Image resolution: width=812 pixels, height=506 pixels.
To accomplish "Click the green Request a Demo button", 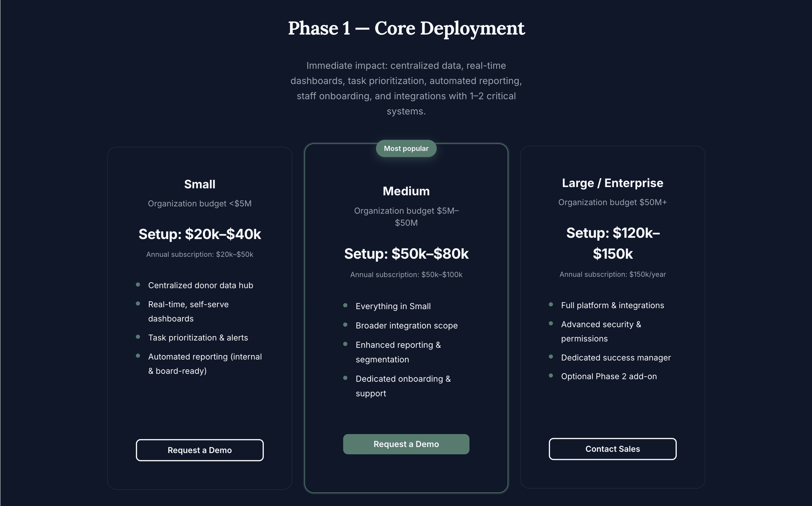I will click(406, 444).
